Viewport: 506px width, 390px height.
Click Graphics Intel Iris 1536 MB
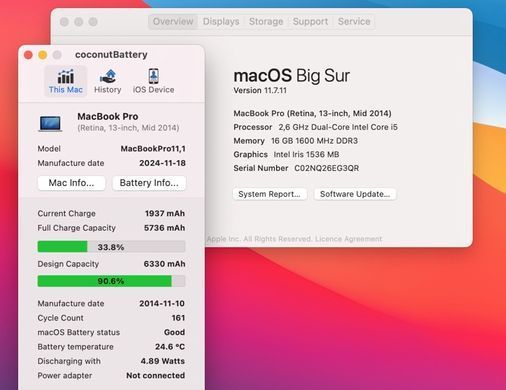pos(286,155)
